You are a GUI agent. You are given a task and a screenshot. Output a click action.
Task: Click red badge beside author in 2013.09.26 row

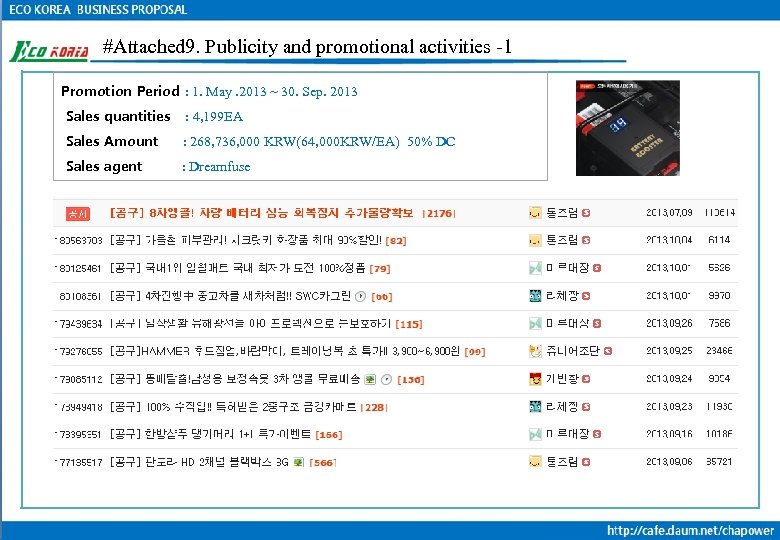tap(597, 323)
